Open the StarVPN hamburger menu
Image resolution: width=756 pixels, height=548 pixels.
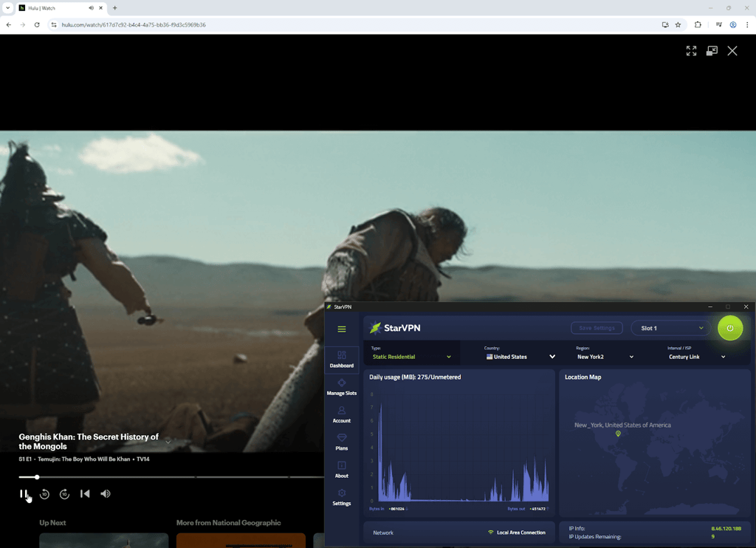[x=341, y=329]
